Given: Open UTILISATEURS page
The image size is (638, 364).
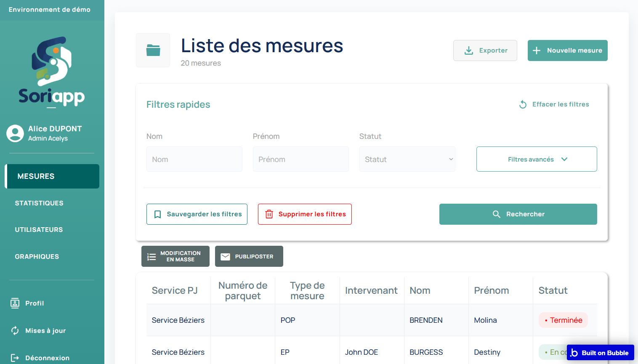Looking at the screenshot, I should coord(39,230).
